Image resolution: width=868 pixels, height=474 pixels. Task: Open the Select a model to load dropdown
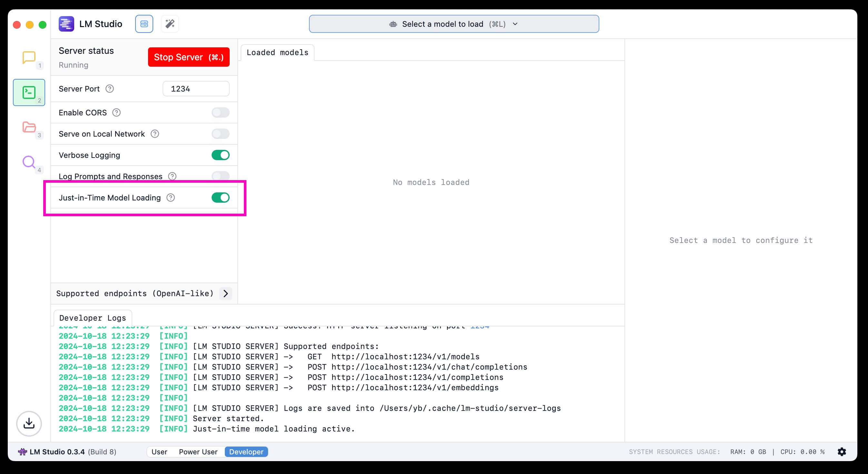click(x=454, y=24)
